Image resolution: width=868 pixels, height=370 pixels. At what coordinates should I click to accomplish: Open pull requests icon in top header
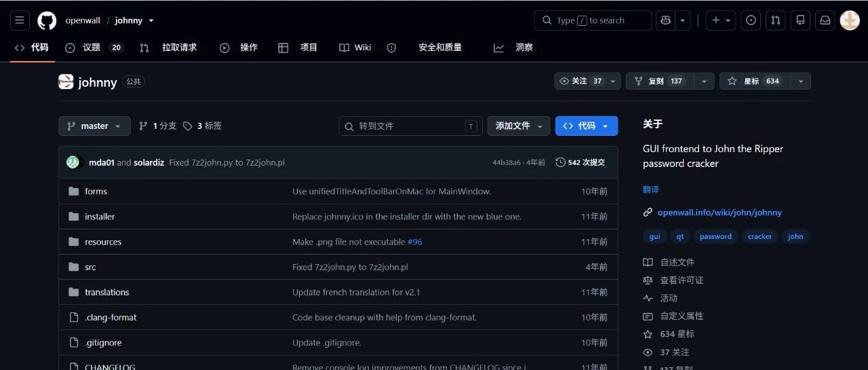776,20
